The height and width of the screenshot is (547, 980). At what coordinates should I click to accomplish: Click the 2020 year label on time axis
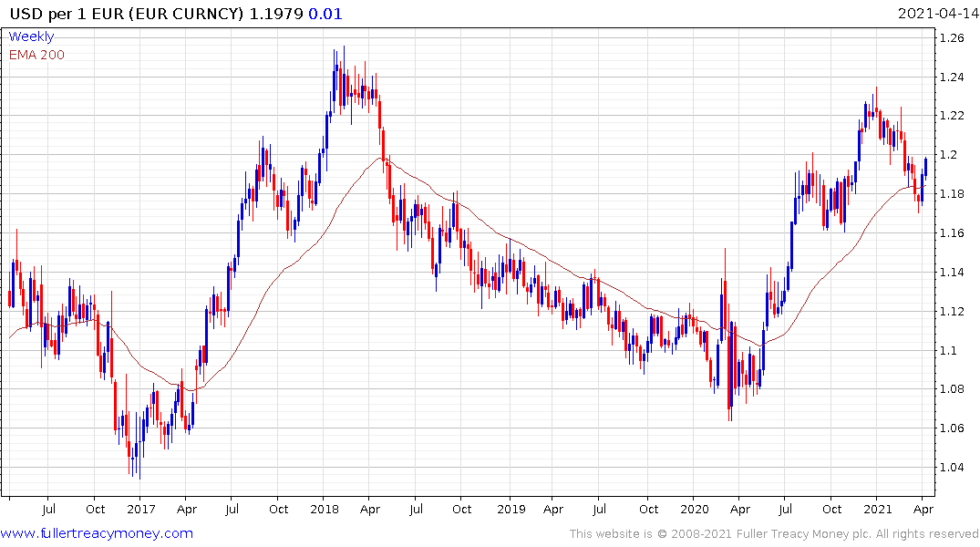695,510
